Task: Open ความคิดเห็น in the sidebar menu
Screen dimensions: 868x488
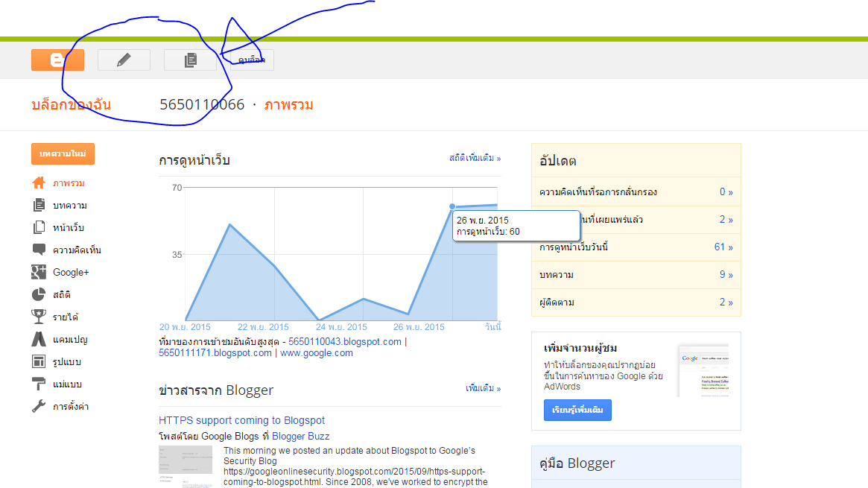Action: click(x=77, y=250)
